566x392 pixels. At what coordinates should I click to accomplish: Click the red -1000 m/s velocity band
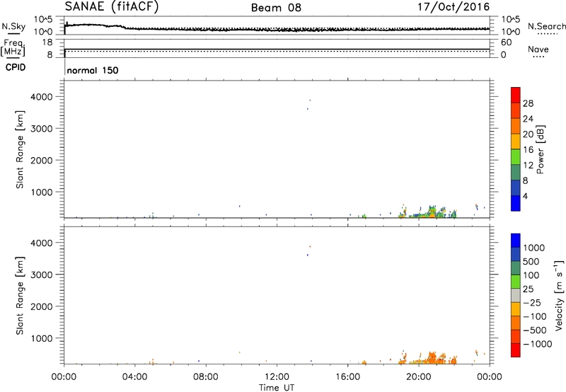click(516, 350)
